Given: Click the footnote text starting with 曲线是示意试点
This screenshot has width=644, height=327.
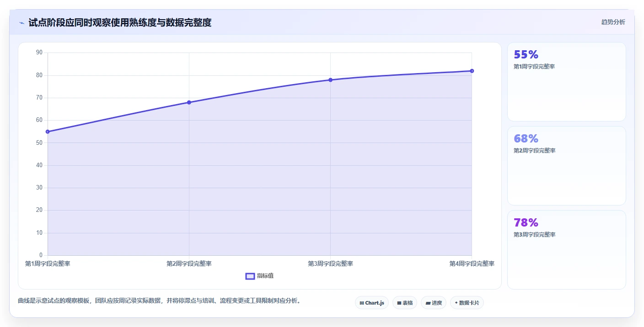Looking at the screenshot, I should pos(160,301).
